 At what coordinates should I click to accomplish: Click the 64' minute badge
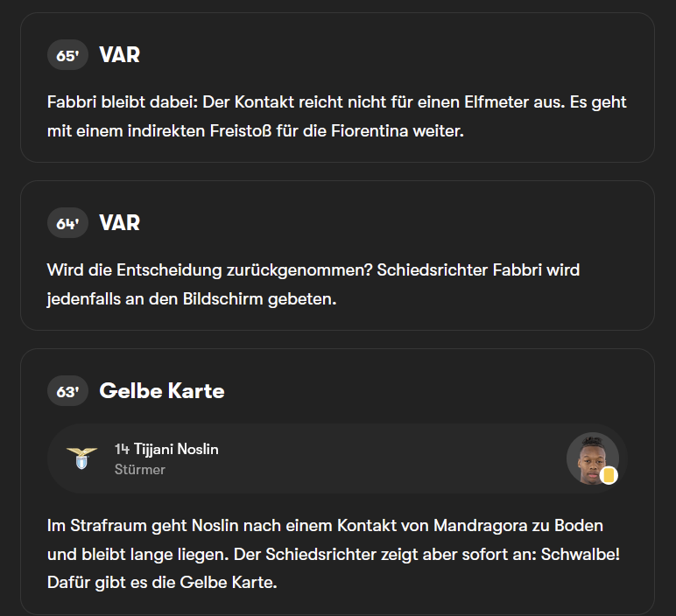click(67, 223)
